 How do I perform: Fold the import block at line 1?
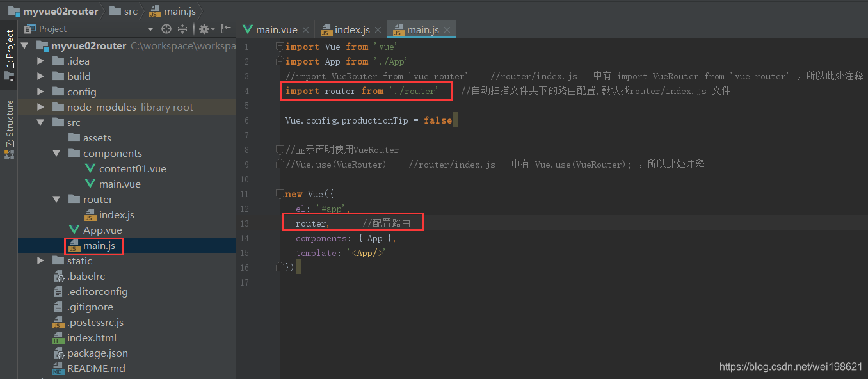point(279,47)
